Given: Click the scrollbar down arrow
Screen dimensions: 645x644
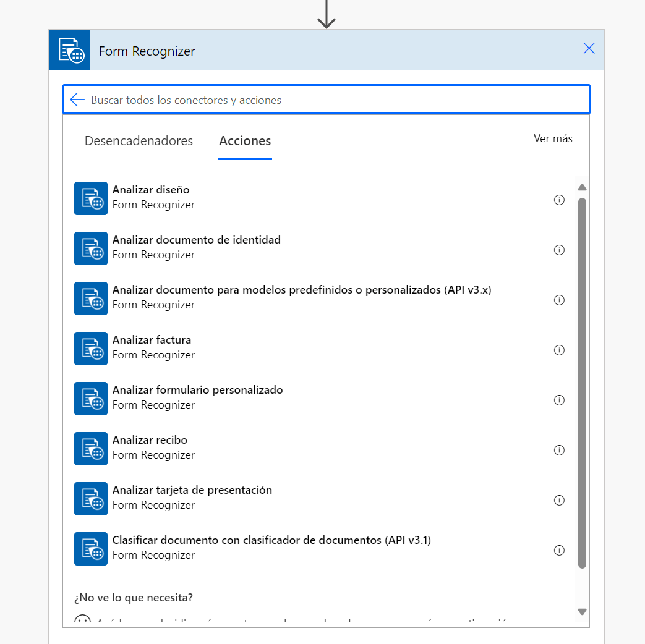Looking at the screenshot, I should (x=582, y=611).
